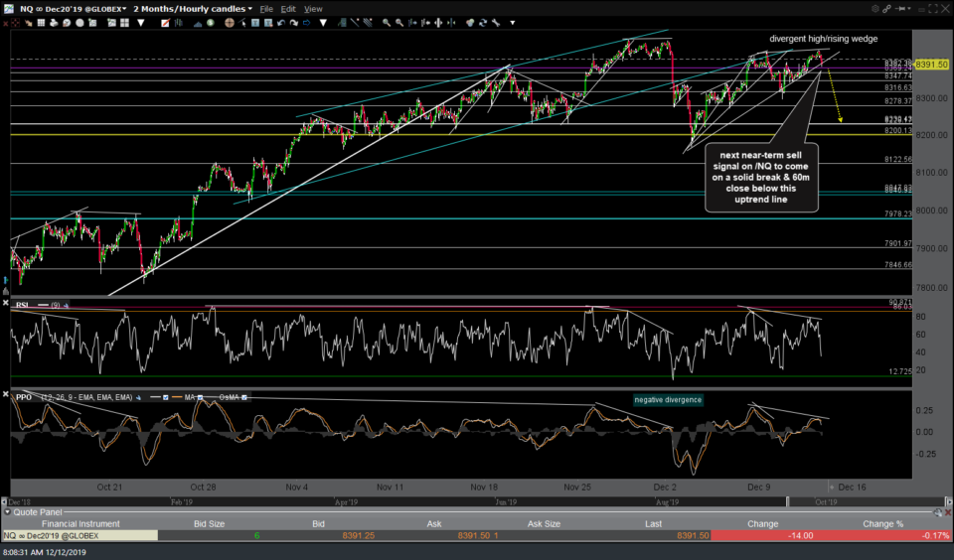This screenshot has height=560, width=954.
Task: Expand the first toolbar white triangle dropdown
Action: click(140, 23)
